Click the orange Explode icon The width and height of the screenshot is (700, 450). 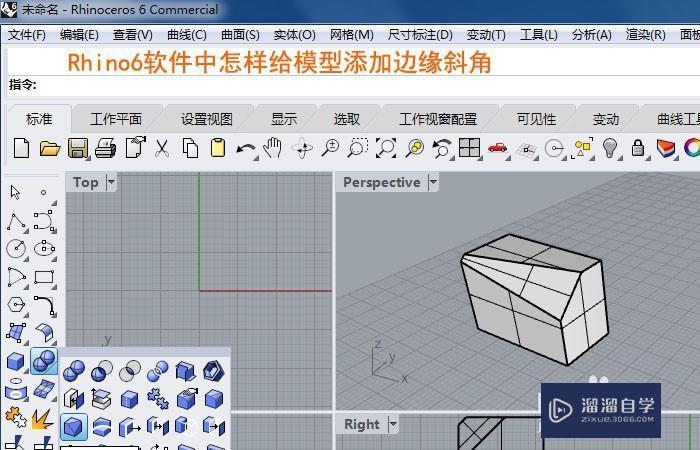(43, 418)
